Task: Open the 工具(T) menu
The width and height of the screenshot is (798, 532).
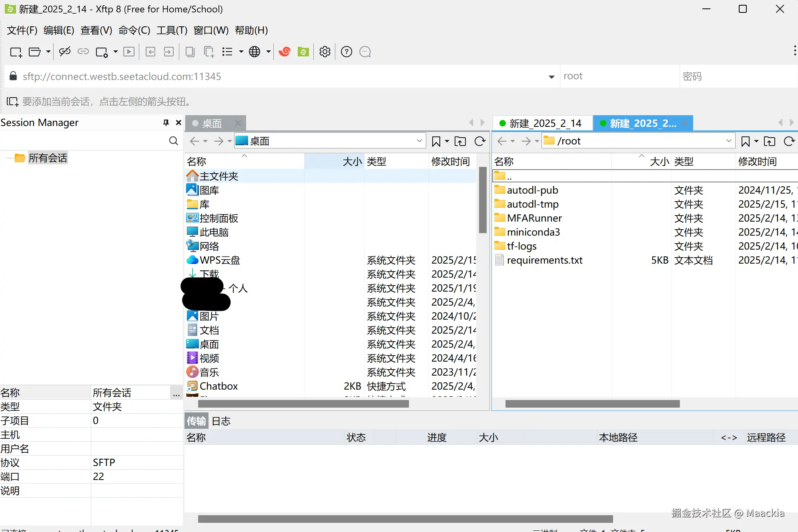Action: [x=172, y=30]
